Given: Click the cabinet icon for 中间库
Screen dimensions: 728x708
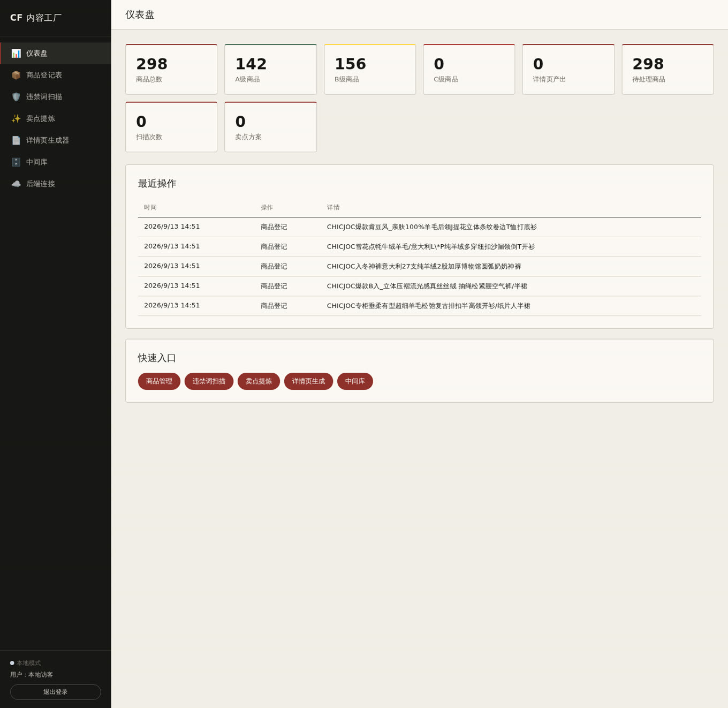Looking at the screenshot, I should [x=16, y=162].
